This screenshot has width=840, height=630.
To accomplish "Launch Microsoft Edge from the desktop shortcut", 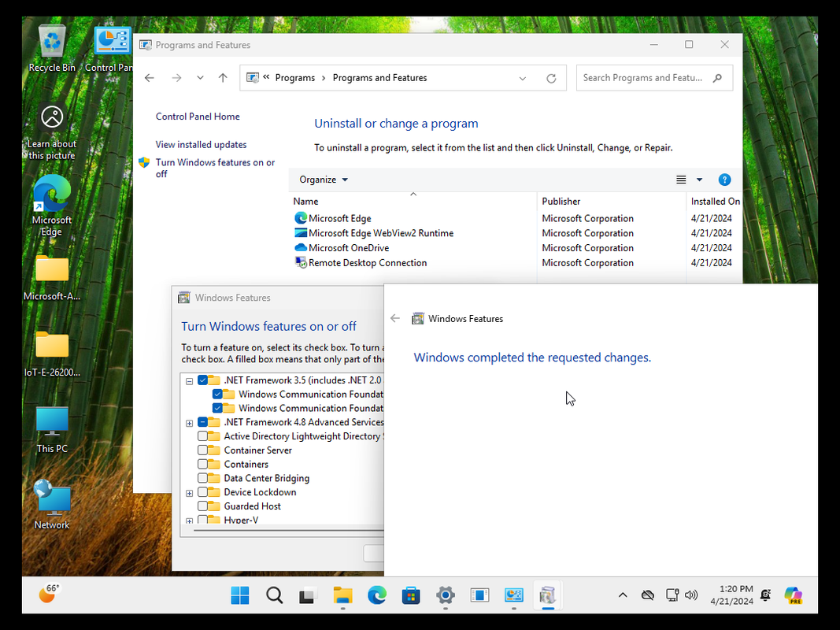I will coord(52,206).
